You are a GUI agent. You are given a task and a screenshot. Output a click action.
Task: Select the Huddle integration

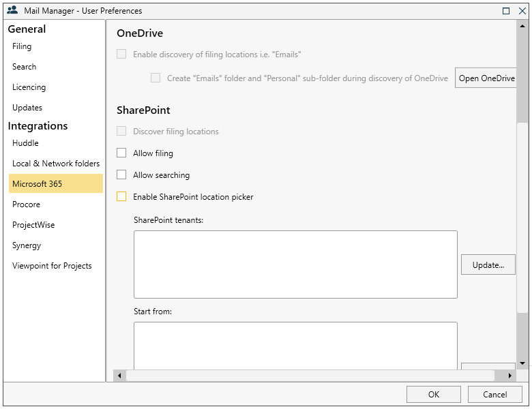pos(25,143)
